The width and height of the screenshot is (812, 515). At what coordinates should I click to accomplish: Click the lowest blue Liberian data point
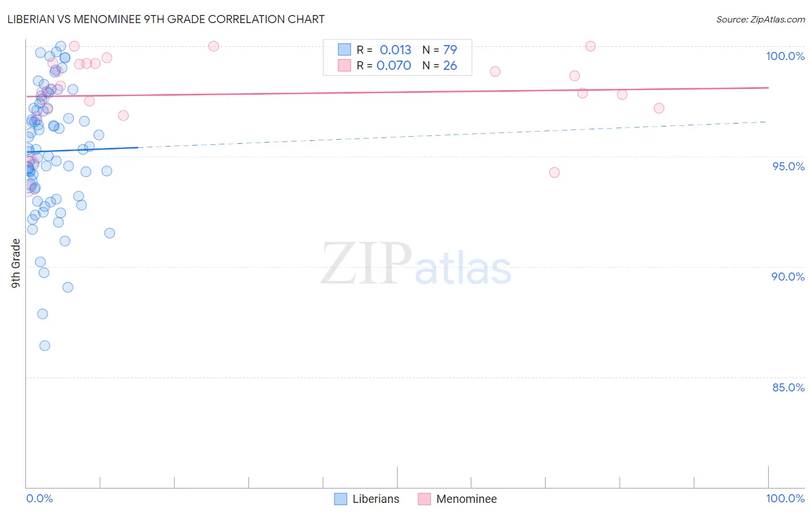[44, 346]
